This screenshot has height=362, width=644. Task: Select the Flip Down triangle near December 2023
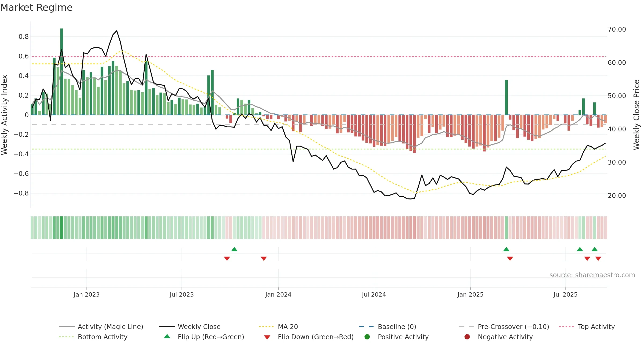click(264, 258)
